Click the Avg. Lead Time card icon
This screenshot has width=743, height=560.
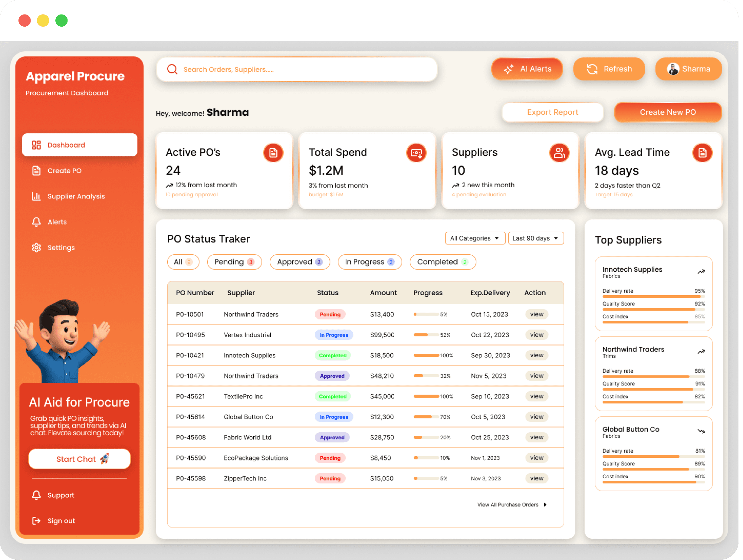[x=702, y=153]
